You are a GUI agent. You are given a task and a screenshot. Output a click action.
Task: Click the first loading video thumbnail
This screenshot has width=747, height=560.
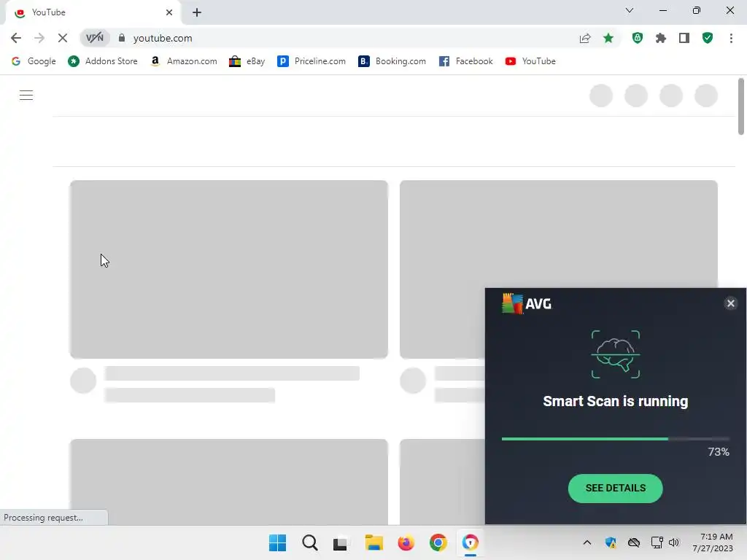click(228, 269)
